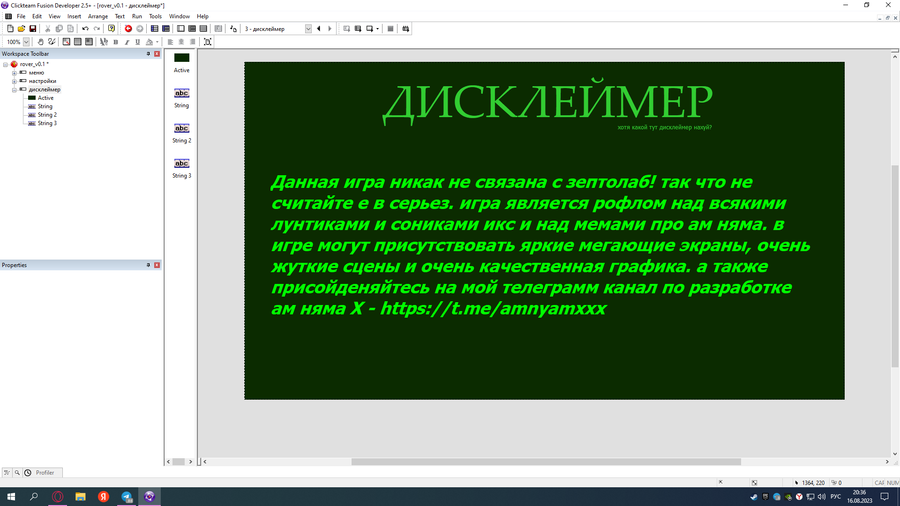900x506 pixels.
Task: Select String 3 in object list
Action: click(x=181, y=168)
